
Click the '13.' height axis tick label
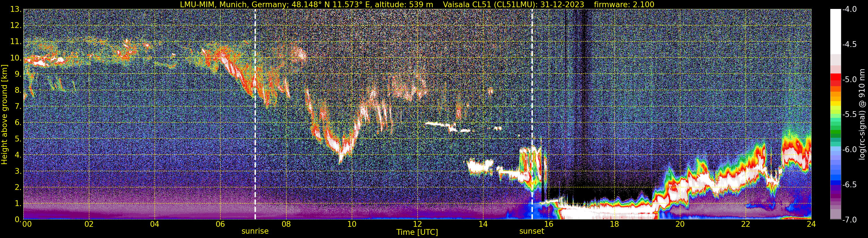[16, 10]
